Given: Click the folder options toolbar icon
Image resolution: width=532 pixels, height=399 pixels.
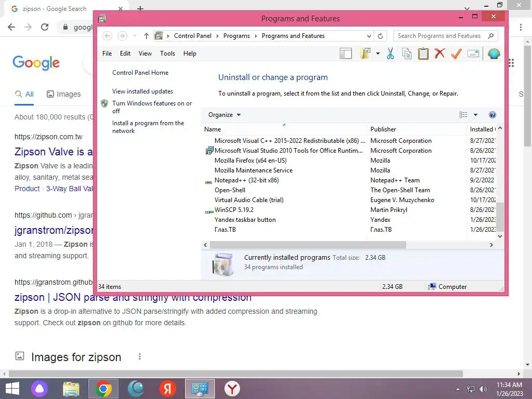Looking at the screenshot, I should pyautogui.click(x=365, y=54).
